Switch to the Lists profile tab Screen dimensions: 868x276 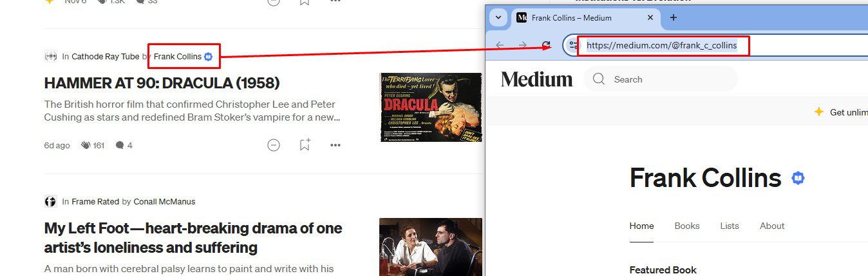pyautogui.click(x=730, y=226)
